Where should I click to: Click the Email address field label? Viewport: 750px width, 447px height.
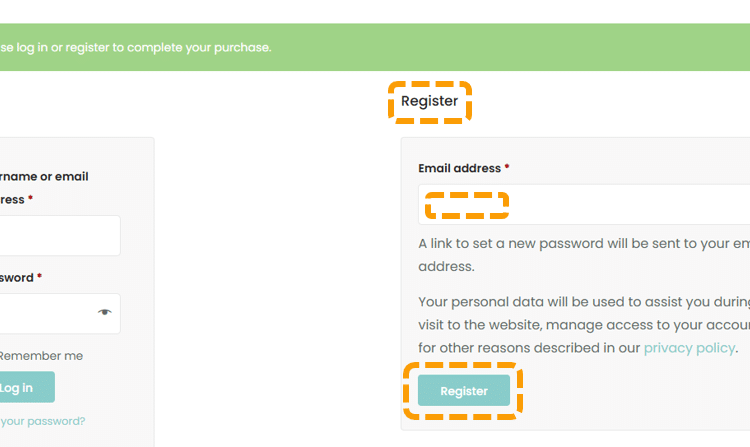(459, 169)
